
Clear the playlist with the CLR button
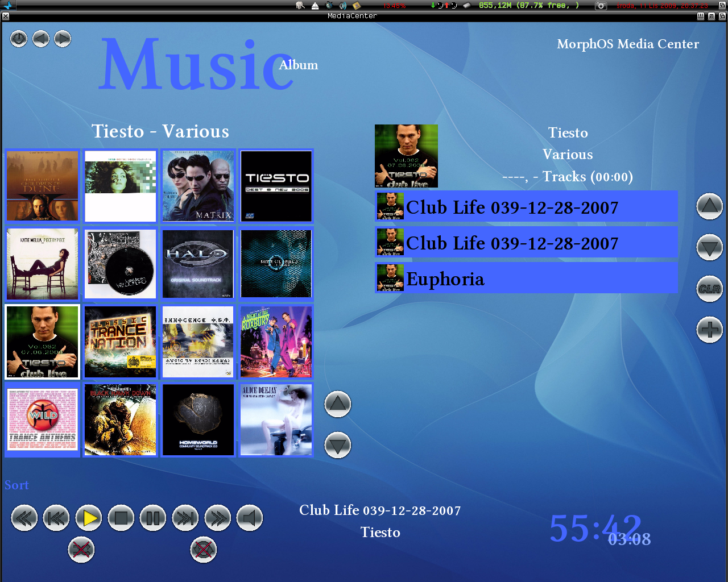[x=710, y=289]
